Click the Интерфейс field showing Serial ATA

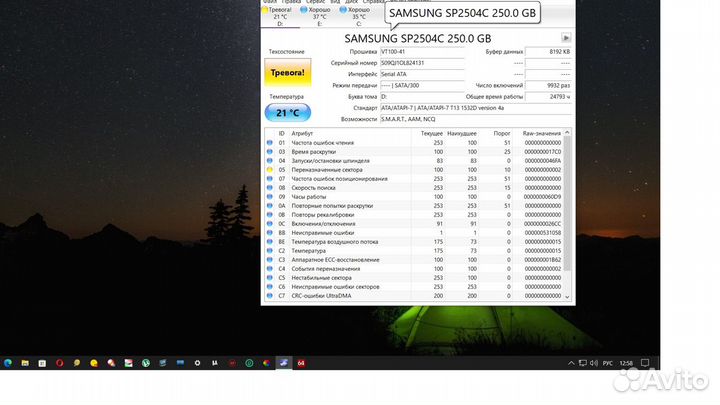click(422, 74)
